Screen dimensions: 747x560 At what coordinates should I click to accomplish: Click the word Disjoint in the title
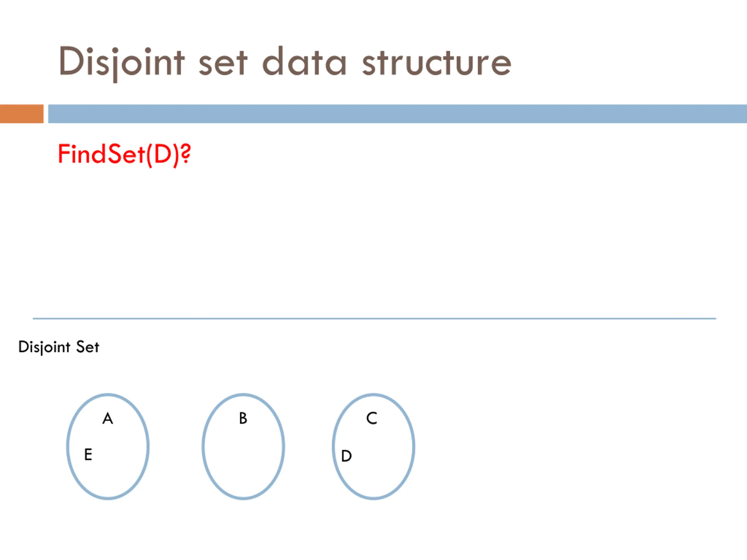tap(122, 64)
